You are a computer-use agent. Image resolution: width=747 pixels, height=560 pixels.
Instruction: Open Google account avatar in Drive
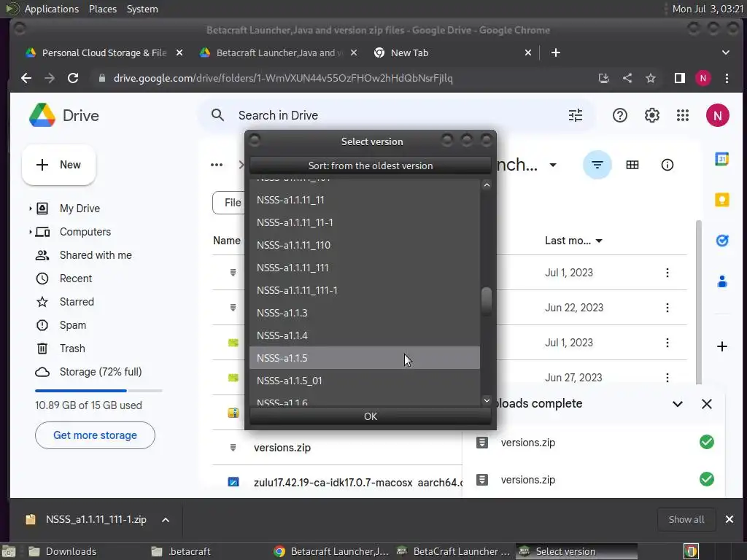pyautogui.click(x=718, y=115)
